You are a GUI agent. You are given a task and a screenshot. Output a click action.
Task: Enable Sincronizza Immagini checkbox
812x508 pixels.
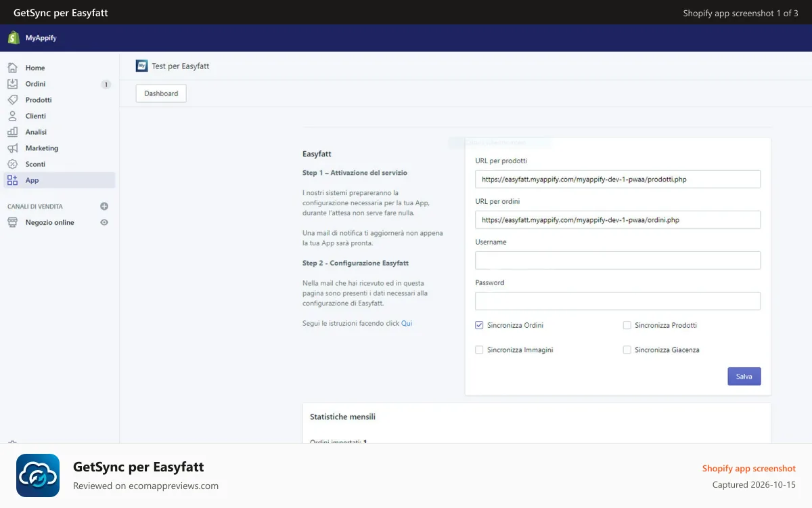(479, 350)
